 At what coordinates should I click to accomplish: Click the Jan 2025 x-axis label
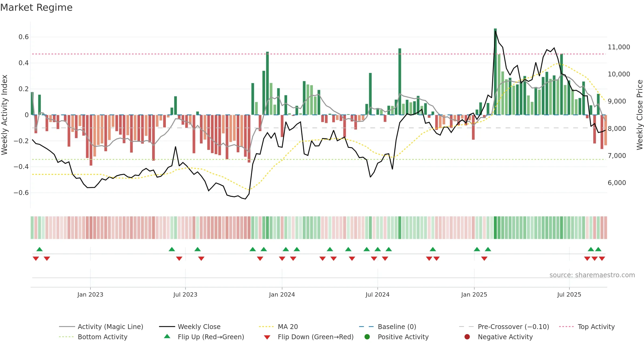click(x=474, y=294)
